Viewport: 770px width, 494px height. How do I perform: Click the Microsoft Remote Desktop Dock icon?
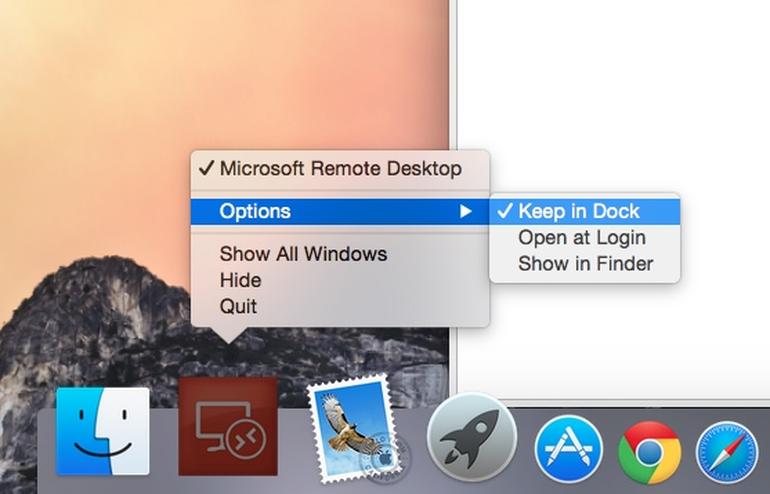[x=228, y=426]
